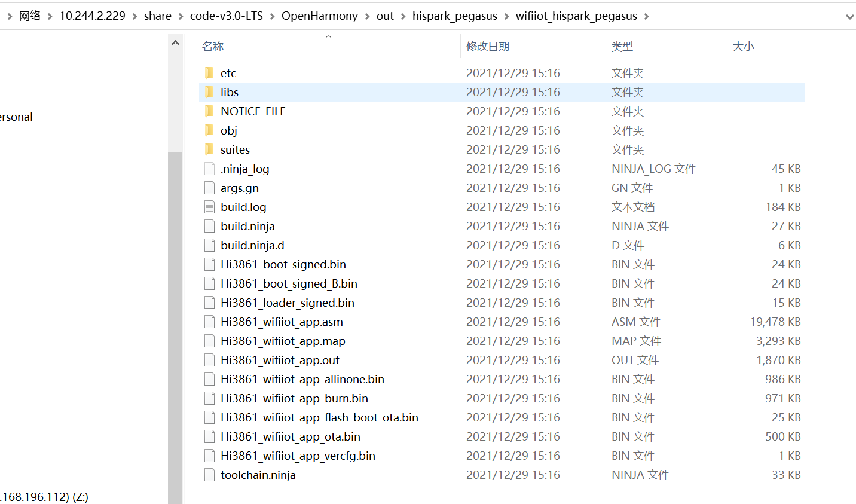856x504 pixels.
Task: Click the OUT 文件 type cell
Action: pyautogui.click(x=635, y=360)
